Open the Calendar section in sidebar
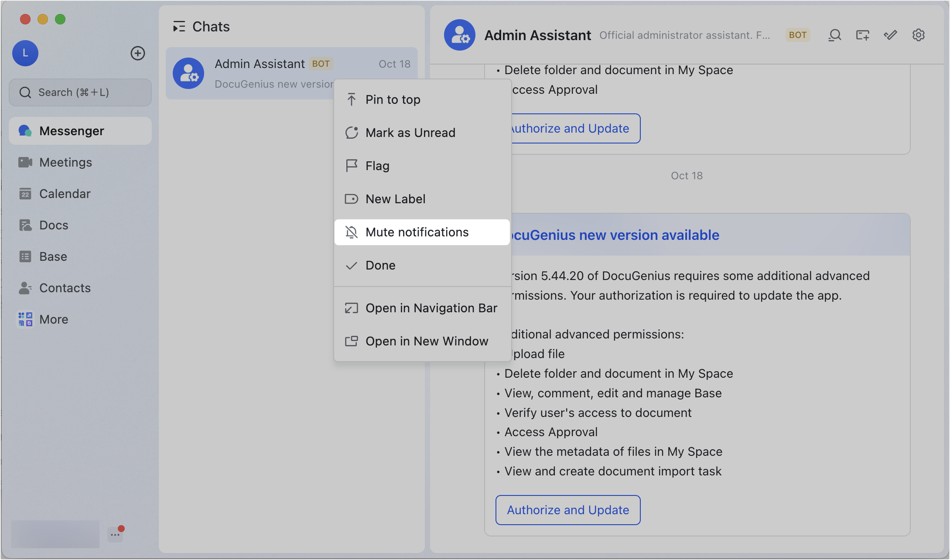The width and height of the screenshot is (950, 560). tap(65, 194)
